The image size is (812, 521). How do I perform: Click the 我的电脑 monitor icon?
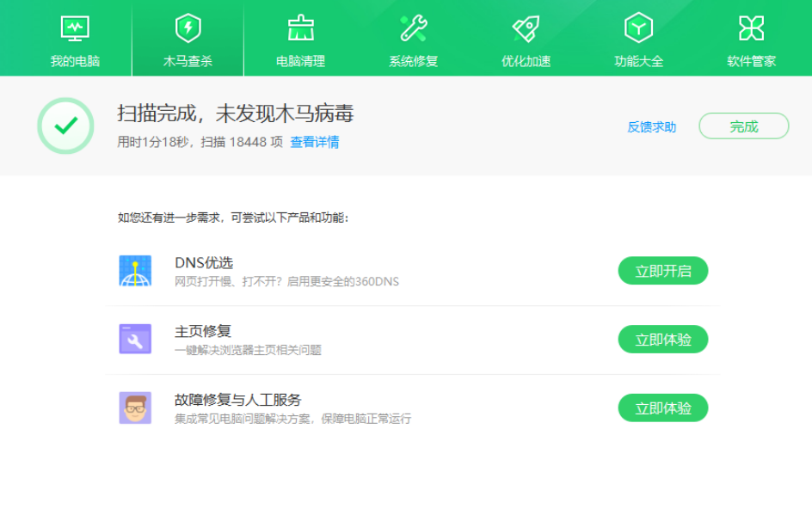click(75, 28)
